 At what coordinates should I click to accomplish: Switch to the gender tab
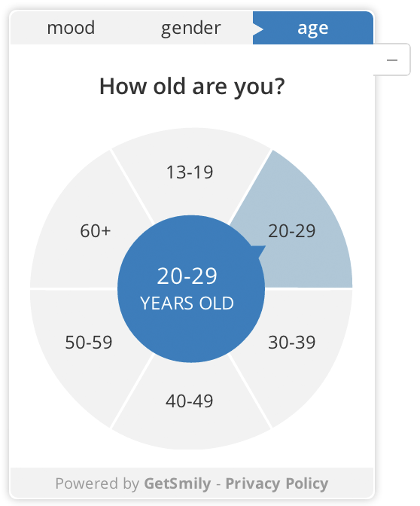point(191,28)
